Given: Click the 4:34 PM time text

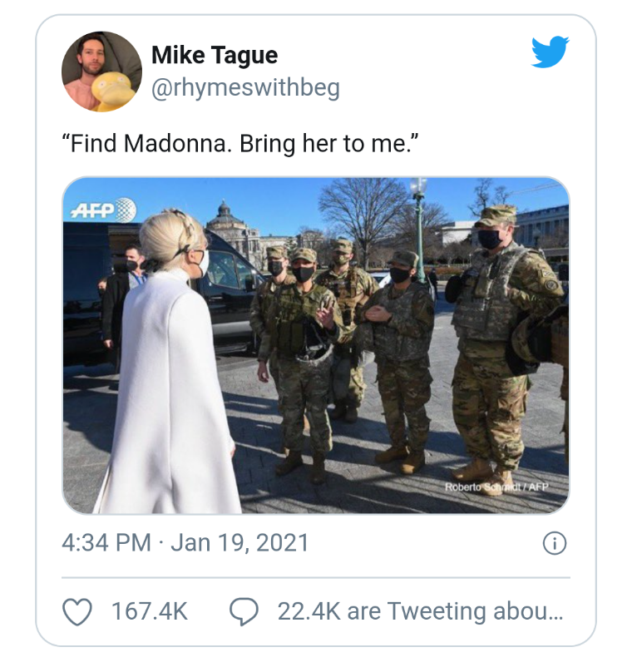Looking at the screenshot, I should (x=106, y=544).
